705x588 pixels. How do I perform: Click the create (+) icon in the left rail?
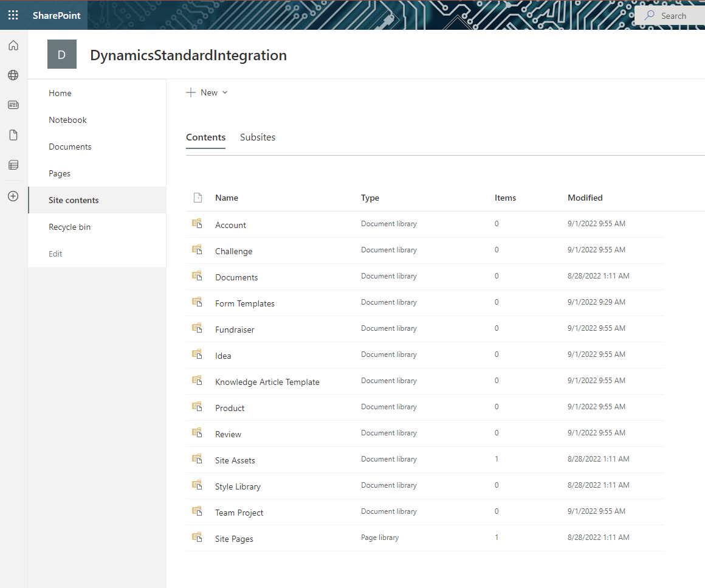tap(13, 196)
